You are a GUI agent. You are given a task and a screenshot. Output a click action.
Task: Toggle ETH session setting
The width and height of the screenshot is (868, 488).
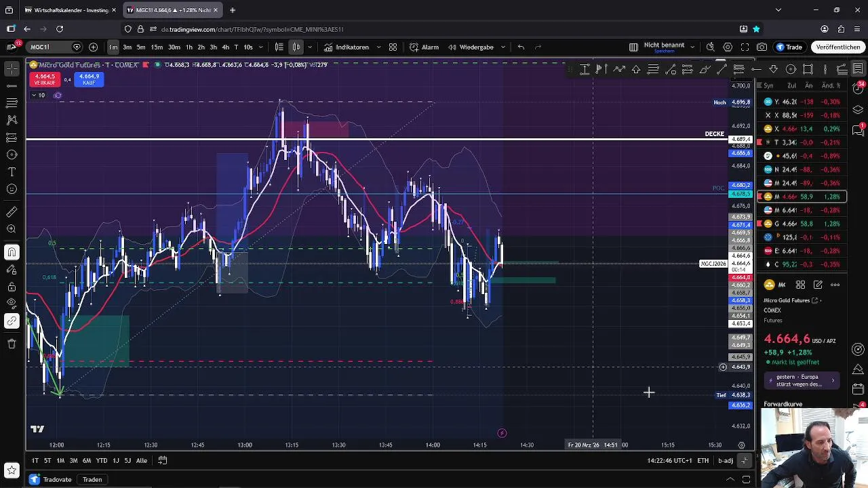[x=703, y=461]
